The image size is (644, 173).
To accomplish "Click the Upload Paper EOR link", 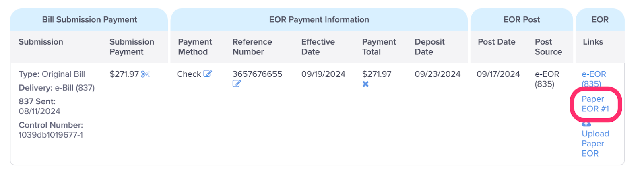I will 595,144.
